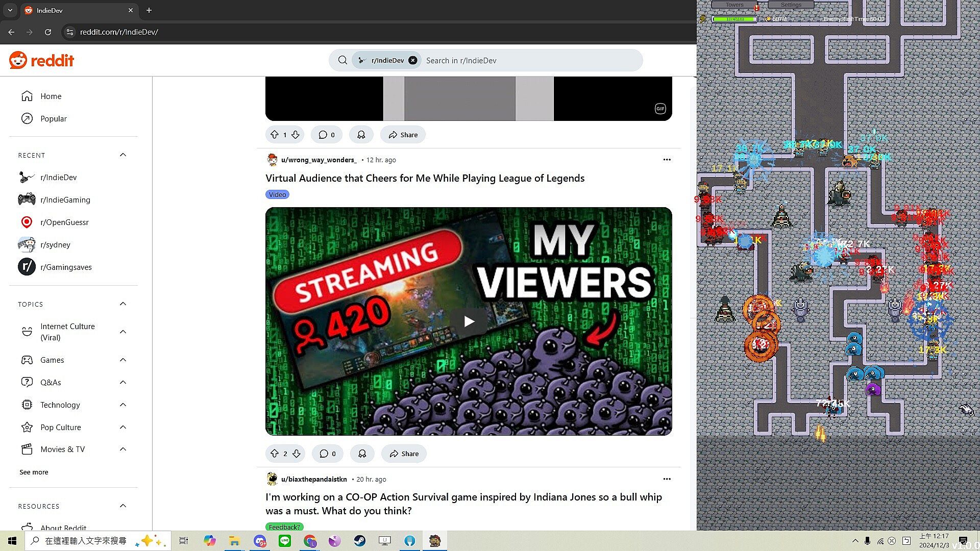The width and height of the screenshot is (980, 551).
Task: Expand the Technology topic
Action: [x=123, y=405]
